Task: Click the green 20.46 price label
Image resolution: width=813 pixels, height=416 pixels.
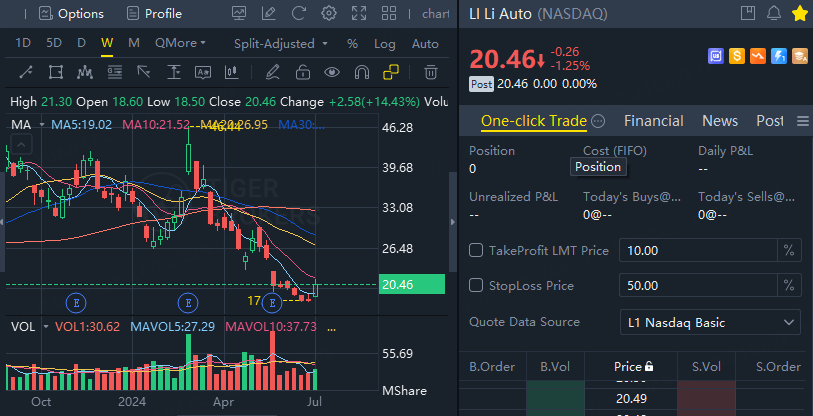Action: pos(412,284)
